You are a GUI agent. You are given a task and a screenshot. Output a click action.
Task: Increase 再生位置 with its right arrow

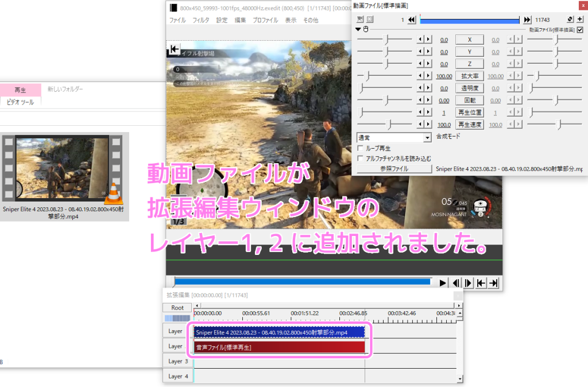coord(428,112)
